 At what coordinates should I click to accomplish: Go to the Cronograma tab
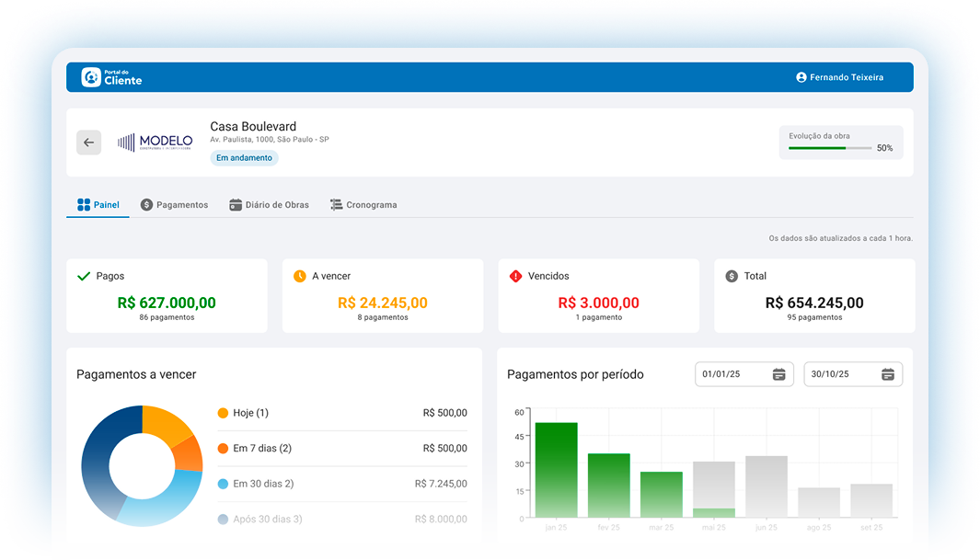[x=363, y=205]
